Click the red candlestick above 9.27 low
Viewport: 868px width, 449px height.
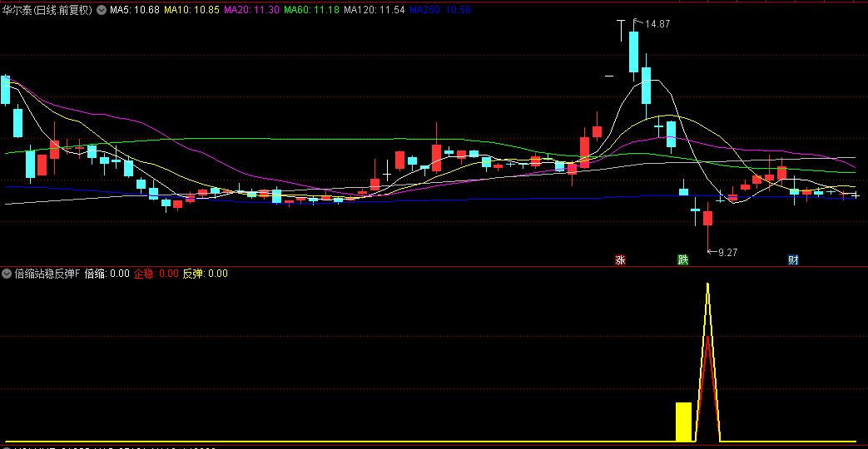pyautogui.click(x=707, y=218)
